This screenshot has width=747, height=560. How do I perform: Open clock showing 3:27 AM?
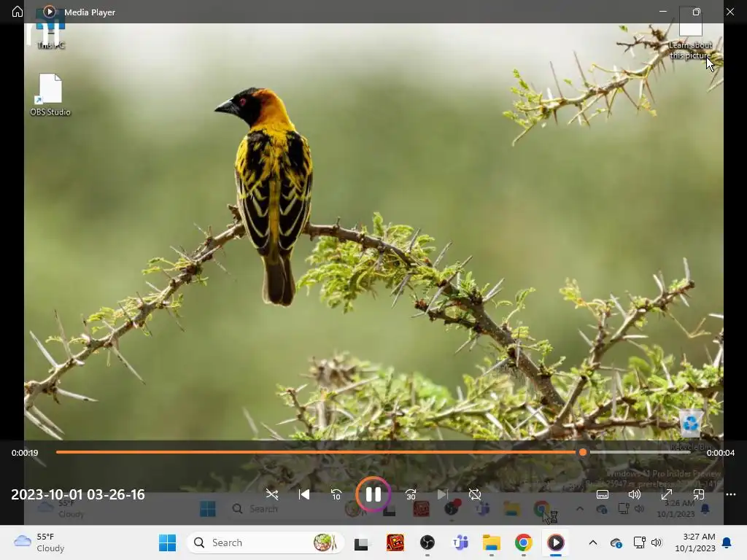coord(695,542)
